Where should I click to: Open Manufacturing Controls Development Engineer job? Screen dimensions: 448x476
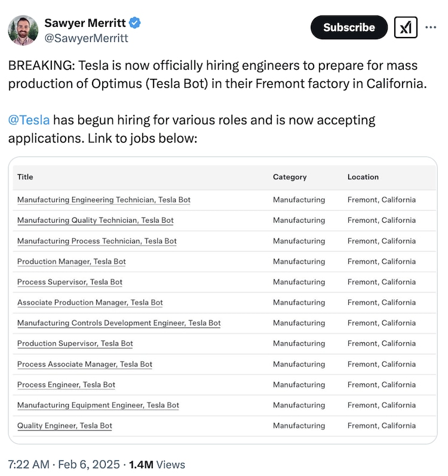click(x=119, y=323)
